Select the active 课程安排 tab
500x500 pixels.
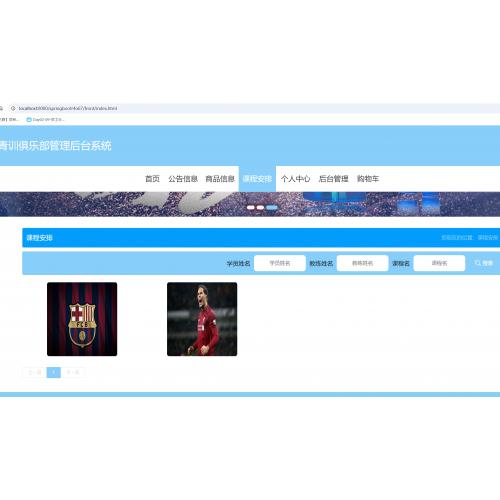click(x=257, y=179)
